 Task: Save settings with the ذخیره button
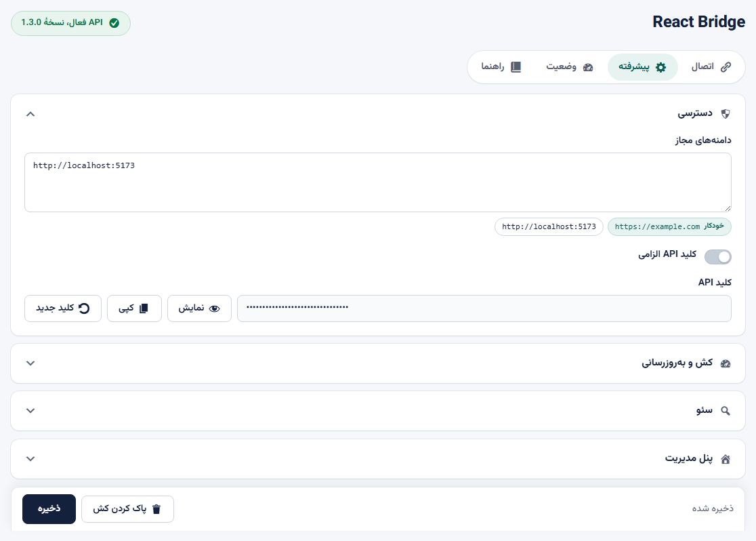(x=49, y=508)
